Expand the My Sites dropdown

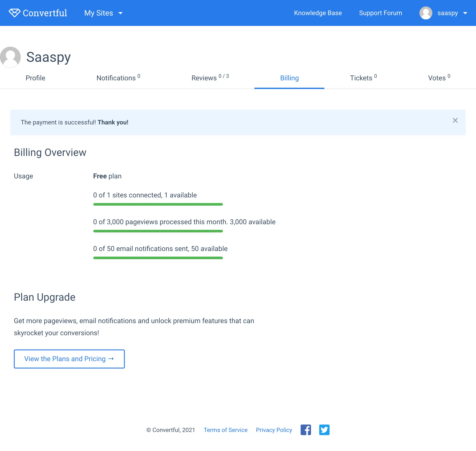[x=103, y=13]
